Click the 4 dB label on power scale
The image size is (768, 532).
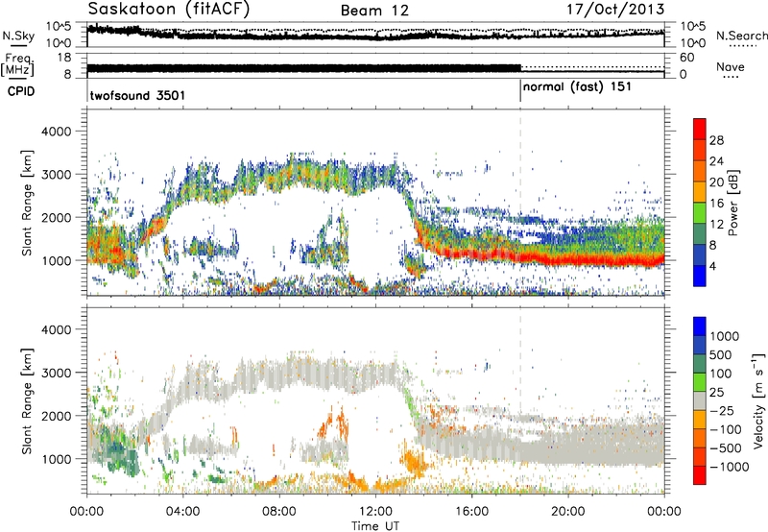pos(712,267)
